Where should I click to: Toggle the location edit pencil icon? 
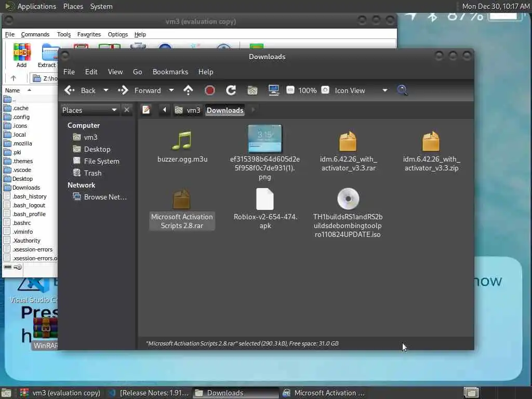[x=146, y=110]
